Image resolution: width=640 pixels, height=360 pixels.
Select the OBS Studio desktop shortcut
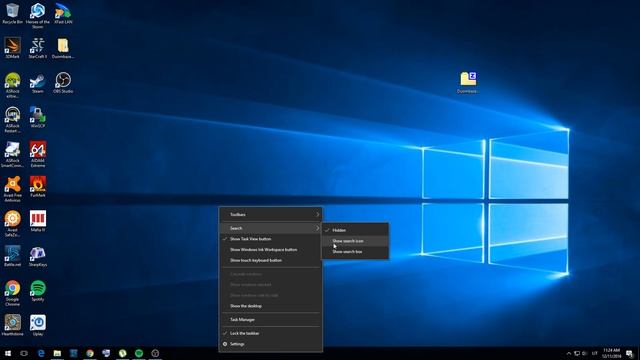(63, 83)
